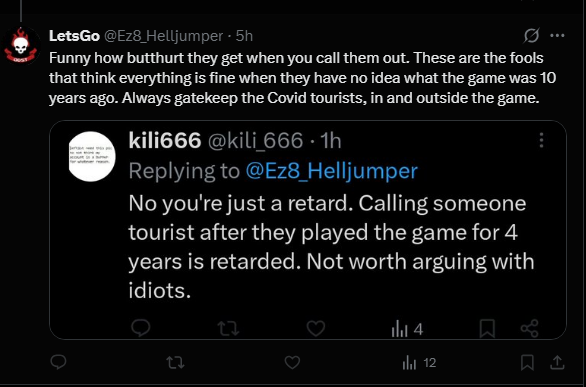The image size is (586, 387).
Task: Like the LetsGo tweet
Action: coord(292,362)
